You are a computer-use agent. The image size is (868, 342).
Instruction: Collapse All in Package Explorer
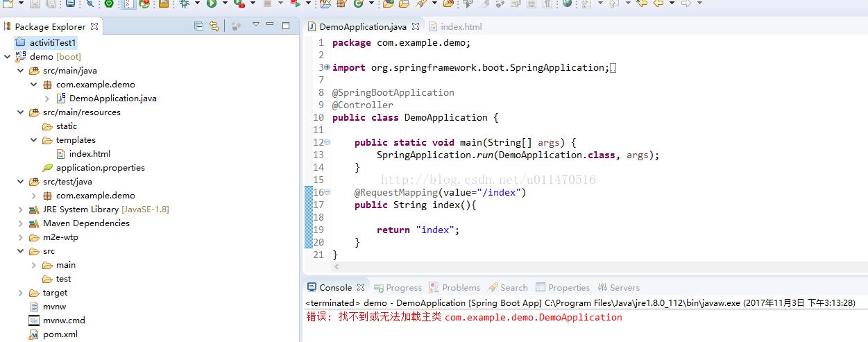tap(198, 26)
